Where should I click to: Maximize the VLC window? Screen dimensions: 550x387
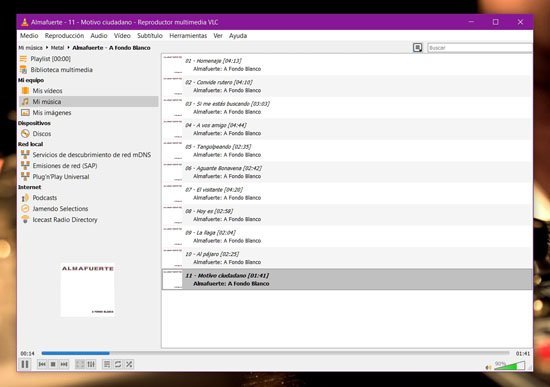point(495,22)
